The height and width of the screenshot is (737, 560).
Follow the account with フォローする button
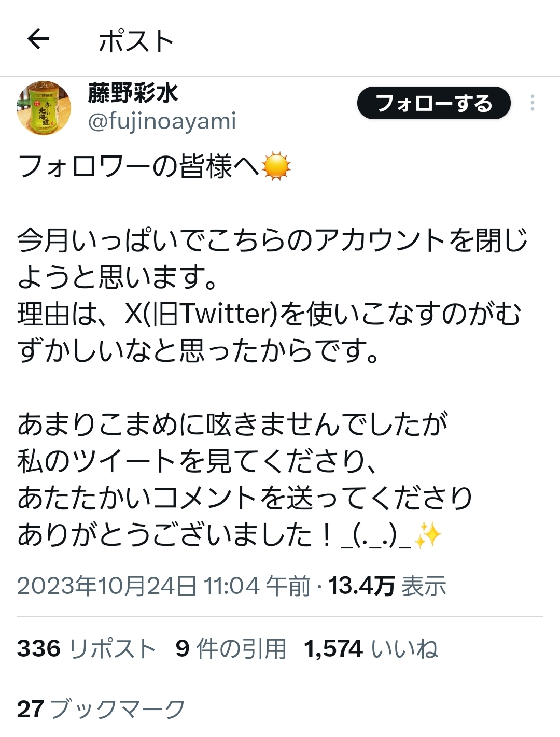click(434, 103)
